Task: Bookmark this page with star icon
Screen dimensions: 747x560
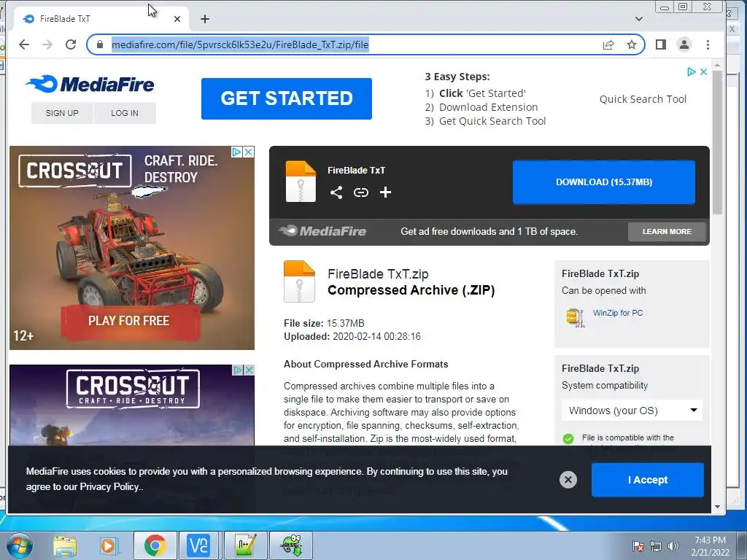Action: click(632, 44)
